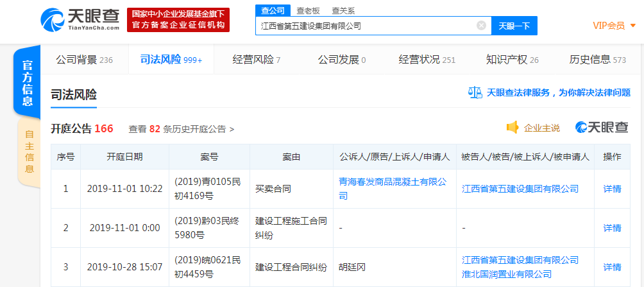This screenshot has width=644, height=287.
Task: Switch to 官方信息 side tab
Action: [28, 83]
